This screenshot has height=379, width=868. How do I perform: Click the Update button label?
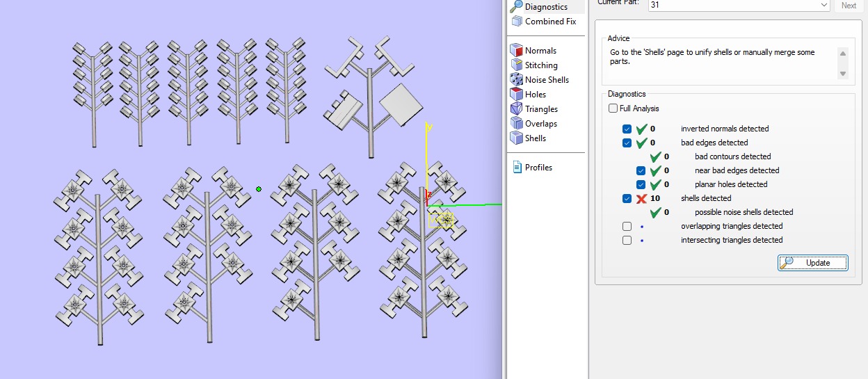pos(818,263)
